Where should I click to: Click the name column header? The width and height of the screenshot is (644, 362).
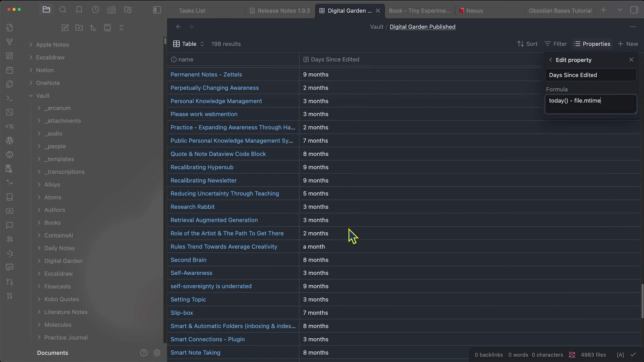[x=233, y=60]
